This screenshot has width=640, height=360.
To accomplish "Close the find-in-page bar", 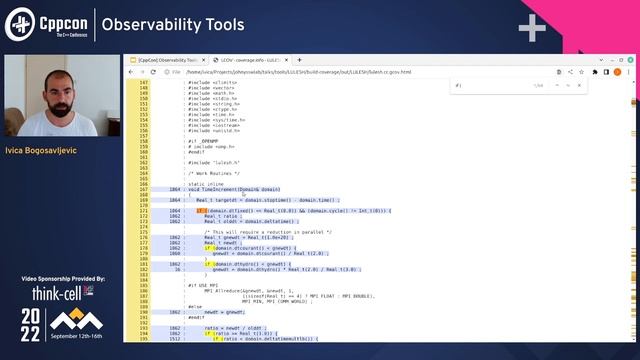I will pos(579,85).
